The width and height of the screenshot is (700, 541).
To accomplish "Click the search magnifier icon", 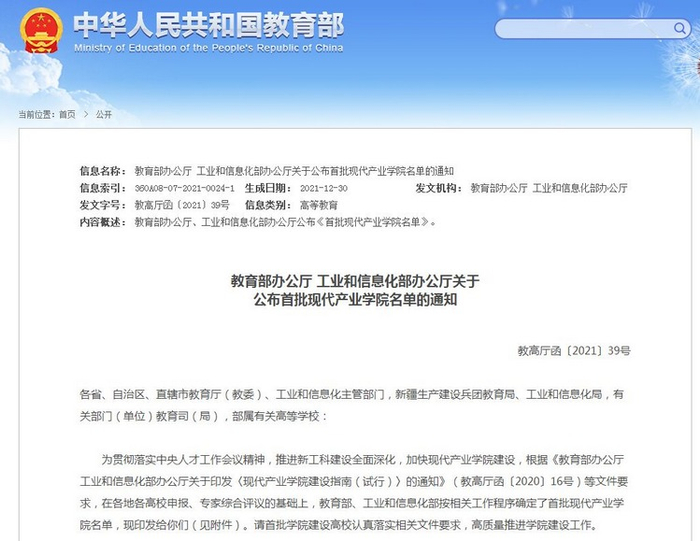I will coord(679,29).
